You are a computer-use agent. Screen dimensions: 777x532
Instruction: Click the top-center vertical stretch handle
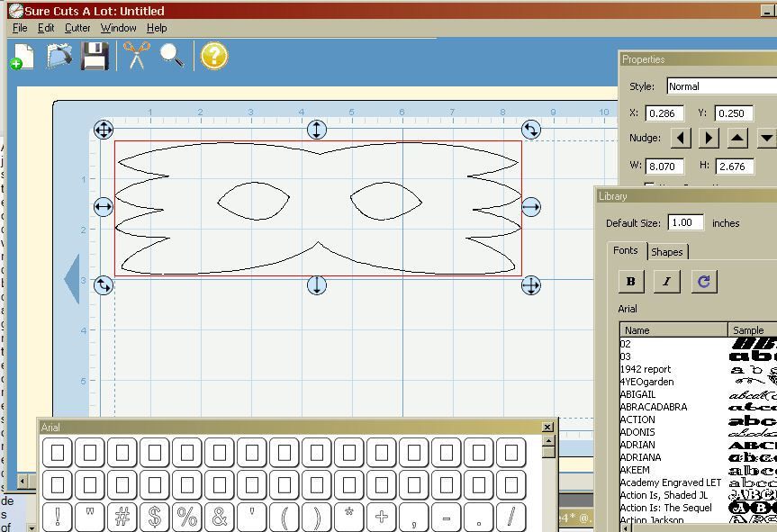click(317, 130)
